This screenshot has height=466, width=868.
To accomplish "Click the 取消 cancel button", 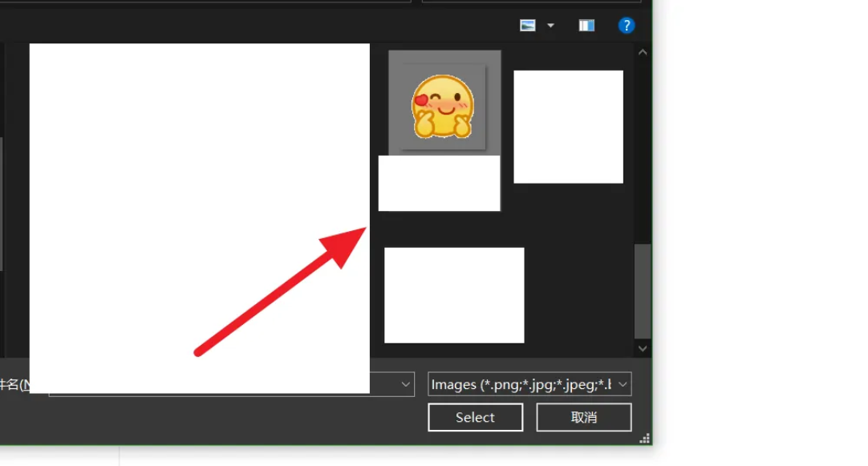I will (583, 417).
